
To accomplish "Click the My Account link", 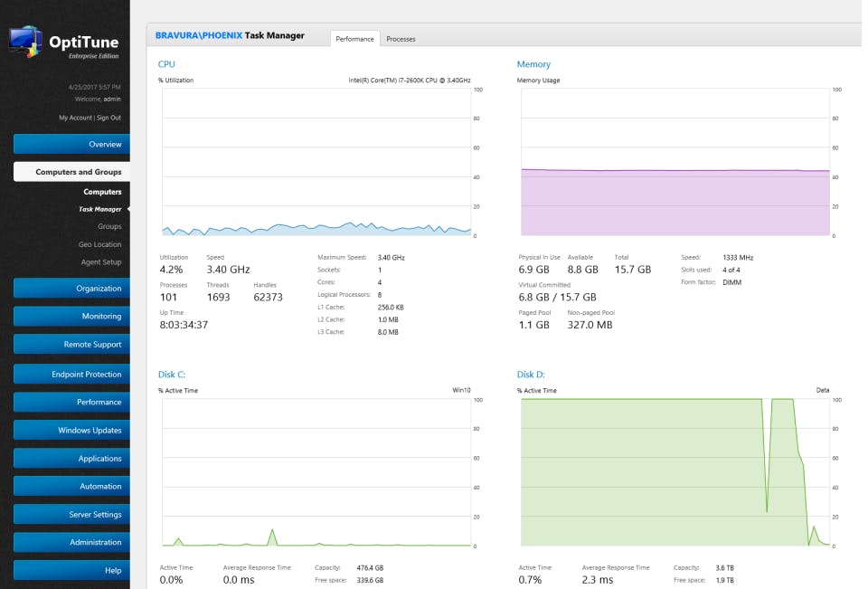I will tap(75, 118).
